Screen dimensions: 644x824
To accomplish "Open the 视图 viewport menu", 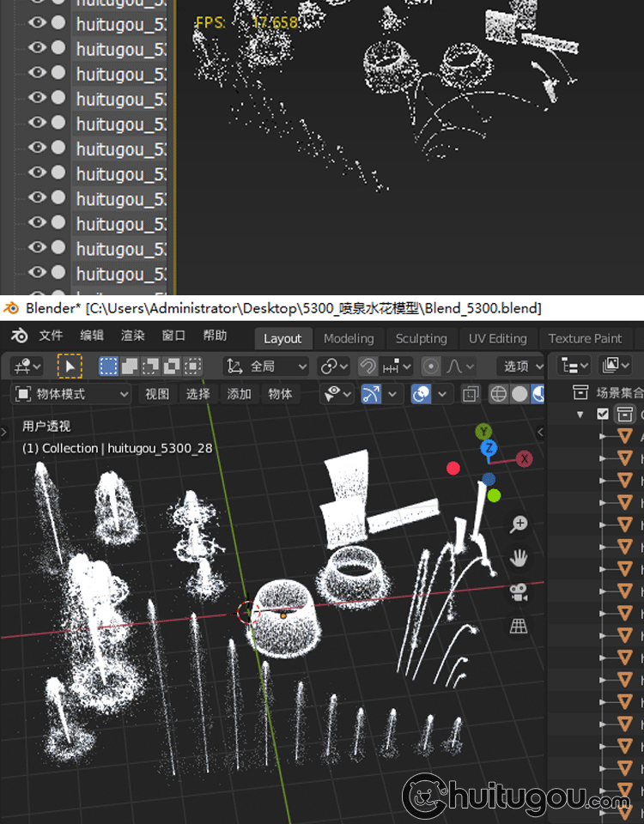I will coord(156,394).
